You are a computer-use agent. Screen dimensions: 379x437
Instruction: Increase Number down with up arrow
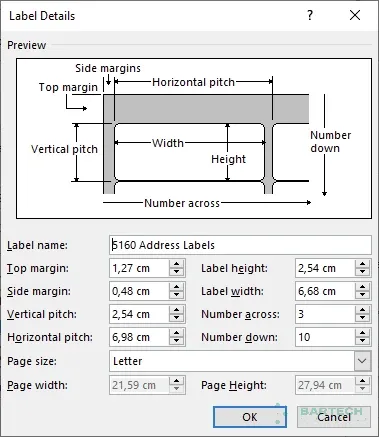pyautogui.click(x=362, y=333)
